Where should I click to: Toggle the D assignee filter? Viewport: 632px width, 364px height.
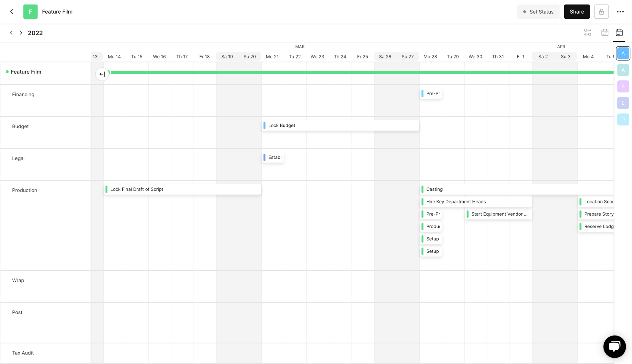(623, 119)
